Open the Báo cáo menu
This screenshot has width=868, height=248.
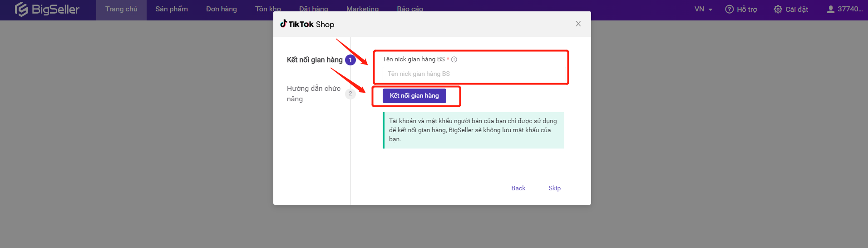tap(410, 9)
